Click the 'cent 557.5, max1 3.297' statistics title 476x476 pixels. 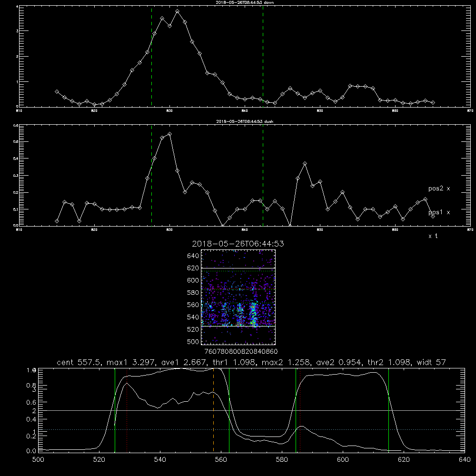[x=251, y=362]
